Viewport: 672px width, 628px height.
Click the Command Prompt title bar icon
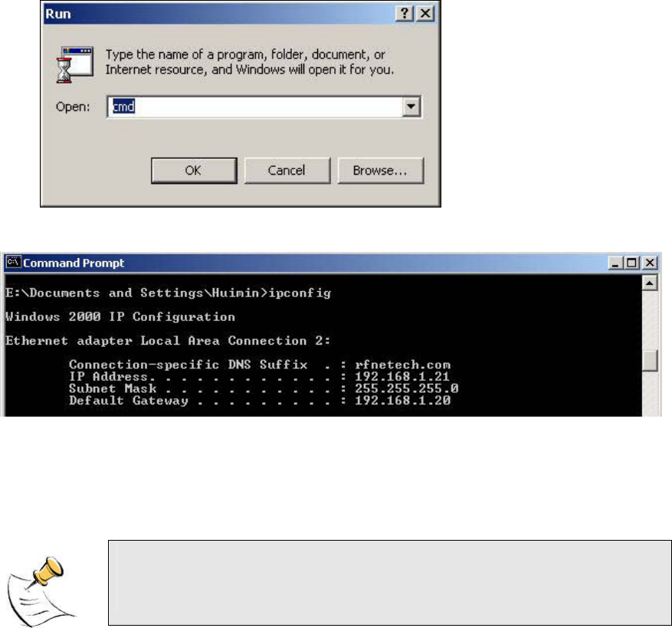13,262
